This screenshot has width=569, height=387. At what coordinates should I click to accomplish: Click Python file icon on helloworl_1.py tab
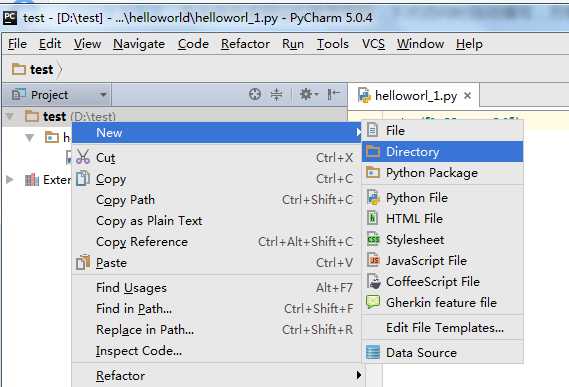pyautogui.click(x=364, y=96)
